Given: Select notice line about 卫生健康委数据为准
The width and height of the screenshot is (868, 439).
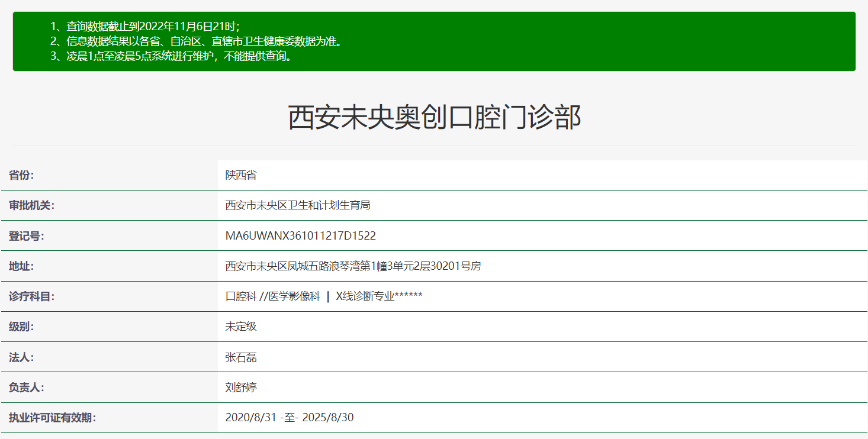Looking at the screenshot, I should 196,42.
